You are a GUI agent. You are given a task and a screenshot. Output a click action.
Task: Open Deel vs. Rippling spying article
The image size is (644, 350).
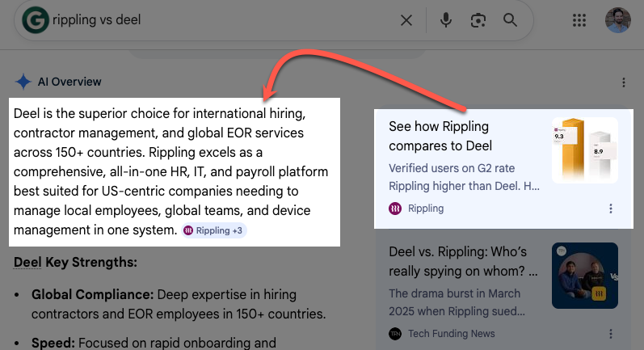(x=463, y=261)
